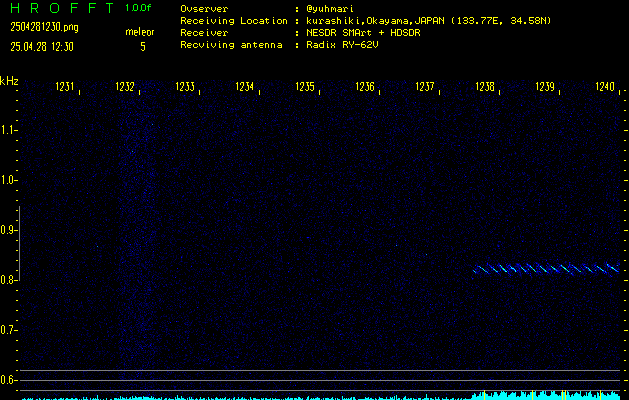The image size is (629, 400).
Task: Select NESDR SMArt + HDSDR text
Action: coord(363,33)
